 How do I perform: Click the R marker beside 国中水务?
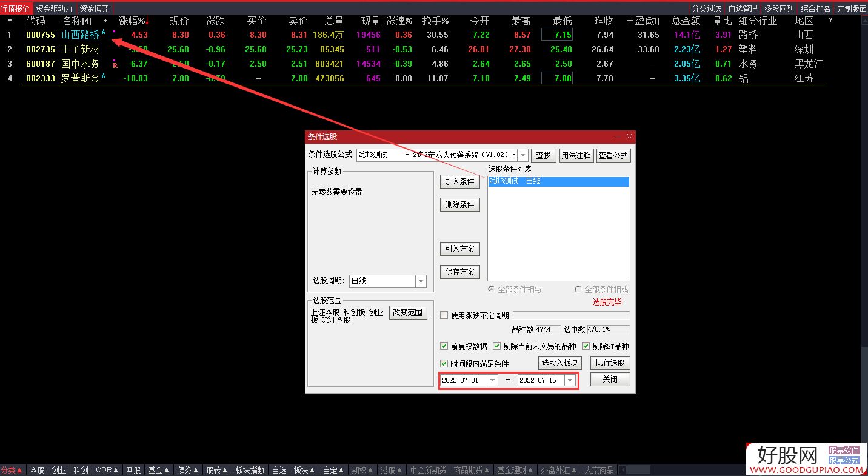click(115, 65)
